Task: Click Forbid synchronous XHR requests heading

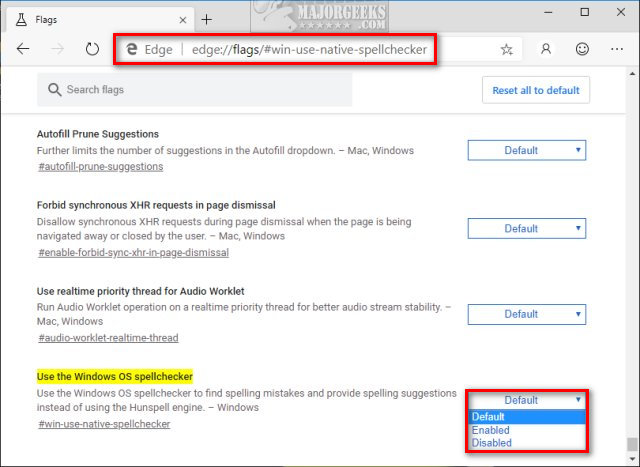Action: (x=156, y=205)
